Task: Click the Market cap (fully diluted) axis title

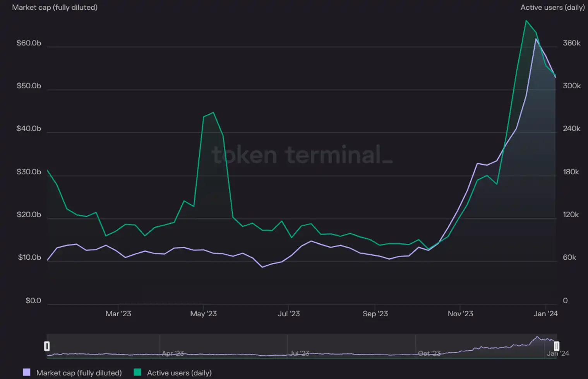Action: [55, 7]
